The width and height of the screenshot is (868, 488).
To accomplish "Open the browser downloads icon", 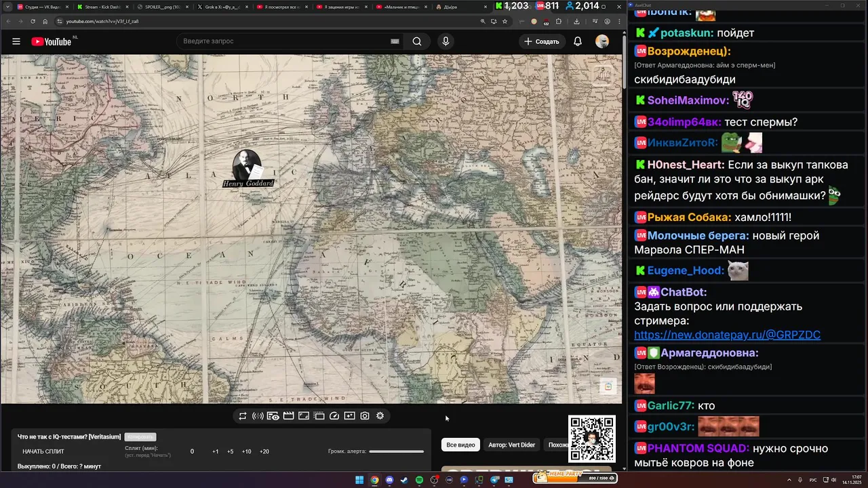I will point(576,21).
